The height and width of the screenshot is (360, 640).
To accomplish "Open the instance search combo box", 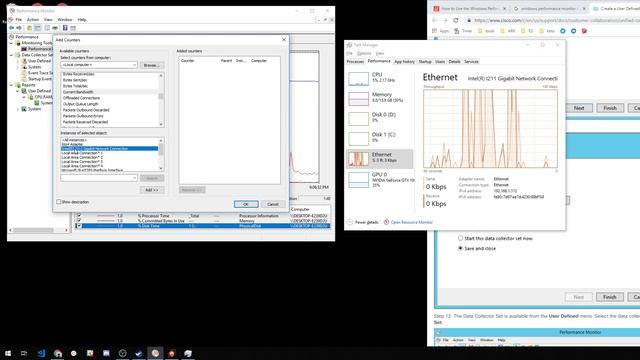I will tap(99, 178).
